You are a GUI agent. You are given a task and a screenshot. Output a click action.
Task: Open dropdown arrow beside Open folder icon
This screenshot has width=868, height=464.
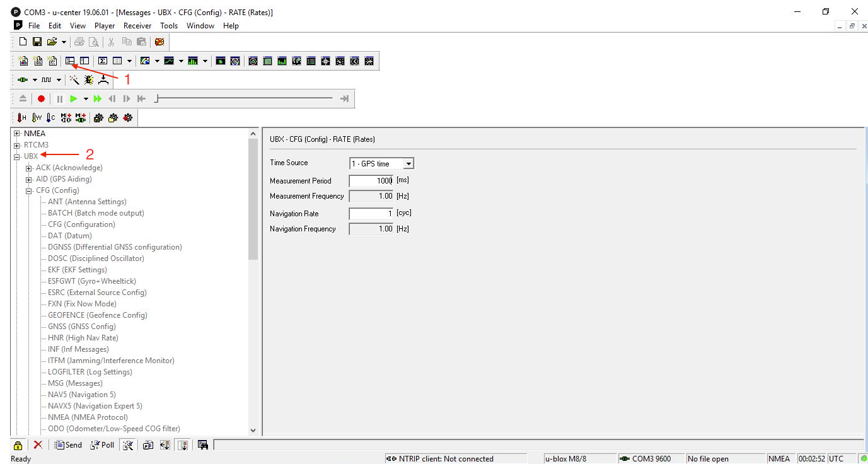[x=64, y=42]
